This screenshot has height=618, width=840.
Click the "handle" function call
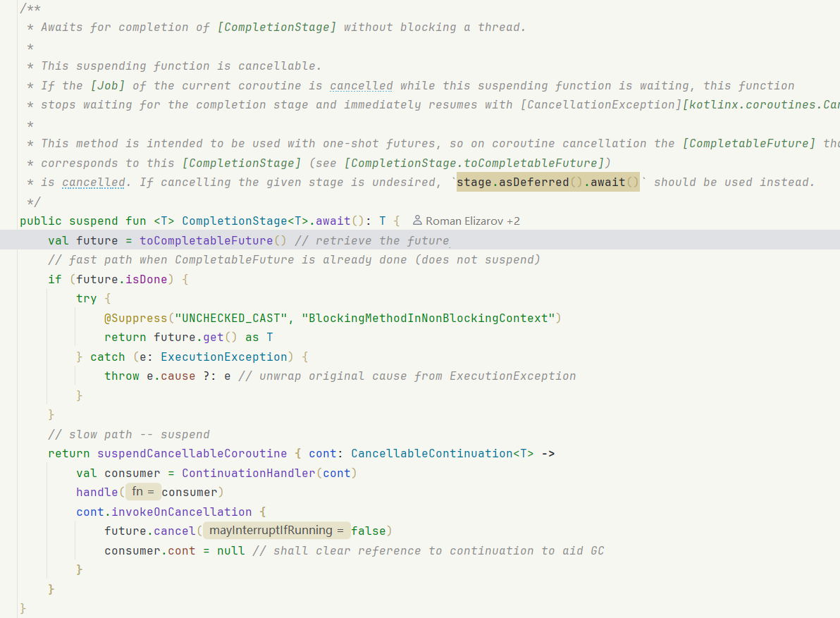point(97,492)
